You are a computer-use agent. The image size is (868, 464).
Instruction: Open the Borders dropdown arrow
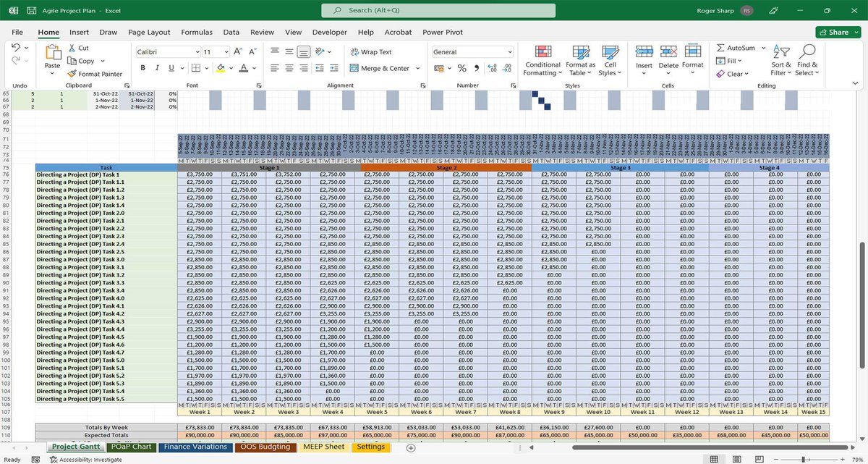(x=205, y=68)
